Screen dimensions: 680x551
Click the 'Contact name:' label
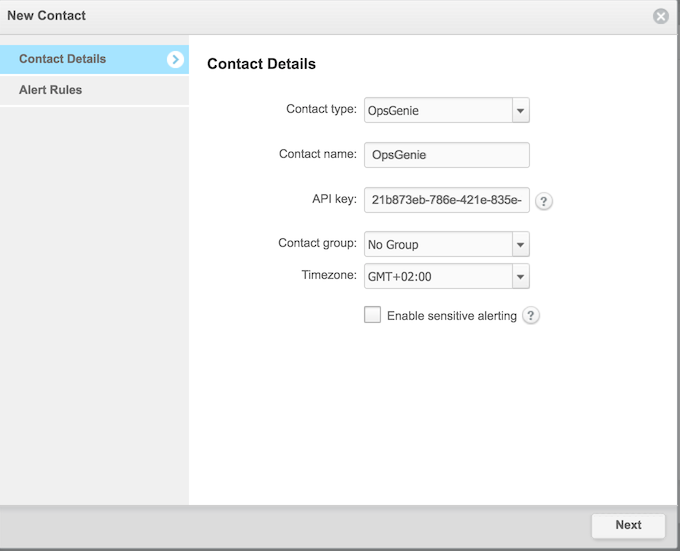[318, 154]
